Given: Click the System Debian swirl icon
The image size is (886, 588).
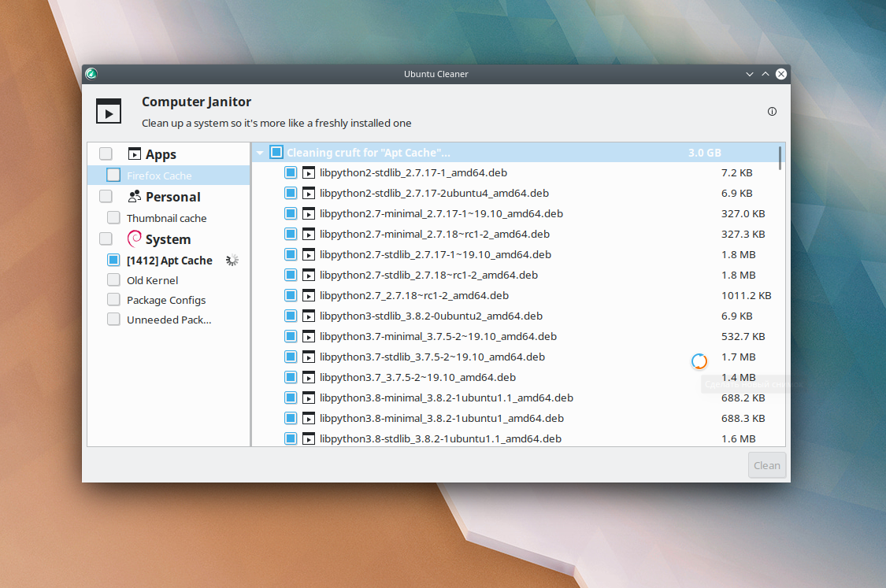Looking at the screenshot, I should tap(135, 239).
